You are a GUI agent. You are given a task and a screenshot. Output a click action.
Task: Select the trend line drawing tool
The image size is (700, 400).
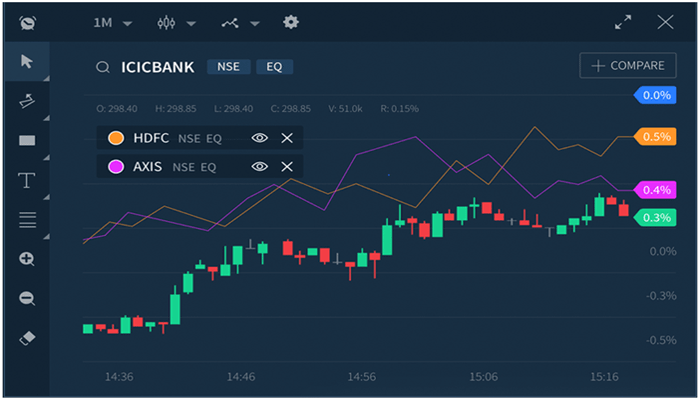pyautogui.click(x=27, y=101)
